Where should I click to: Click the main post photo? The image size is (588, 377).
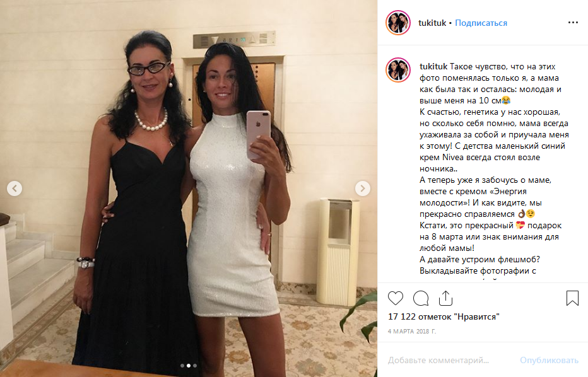coord(189,188)
